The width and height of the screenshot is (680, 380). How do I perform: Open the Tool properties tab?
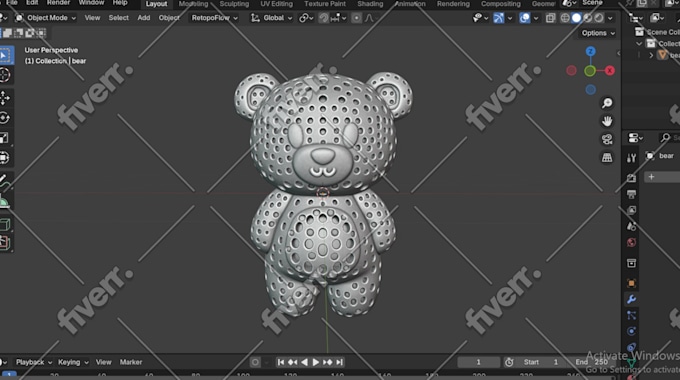(x=631, y=158)
